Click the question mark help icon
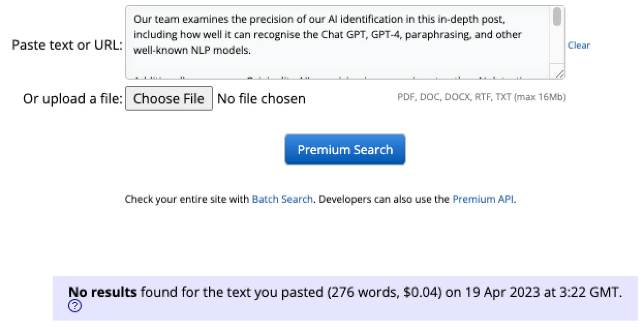Viewport: 644px width, 332px height. click(x=75, y=306)
